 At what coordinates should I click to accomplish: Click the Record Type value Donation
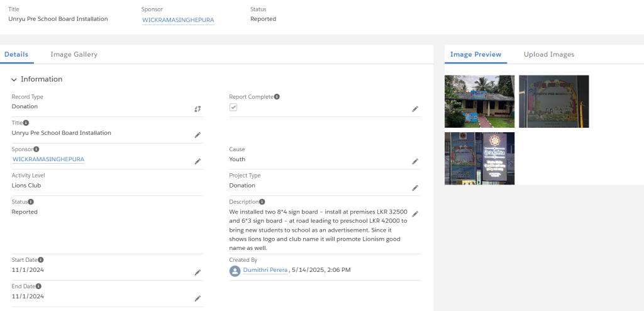pyautogui.click(x=25, y=106)
